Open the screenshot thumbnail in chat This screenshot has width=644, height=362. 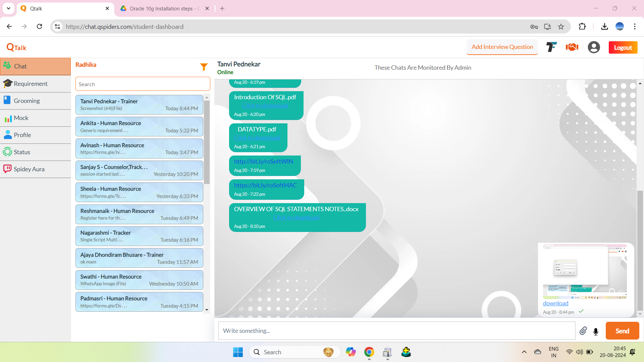pyautogui.click(x=585, y=271)
